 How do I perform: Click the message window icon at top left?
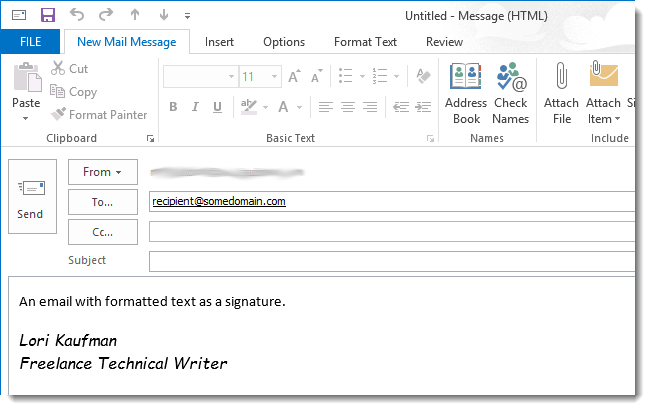coord(19,16)
